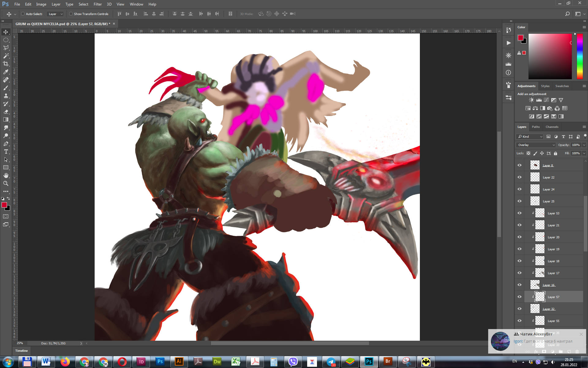Add a Brightness/Contrast adjustment
Image resolution: width=588 pixels, height=368 pixels.
point(531,100)
